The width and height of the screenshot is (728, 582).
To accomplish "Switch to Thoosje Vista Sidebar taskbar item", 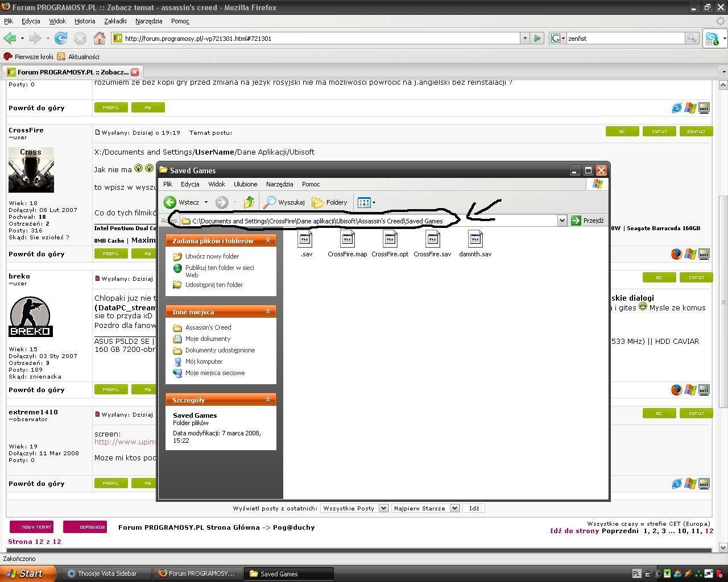I will point(107,573).
